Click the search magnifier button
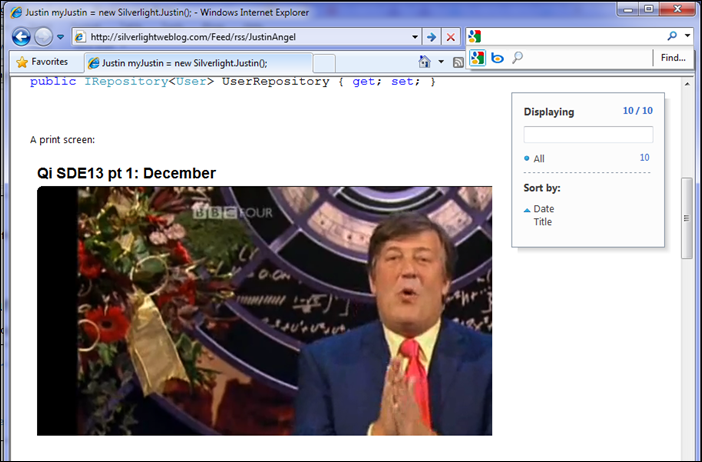The image size is (702, 462). [672, 36]
